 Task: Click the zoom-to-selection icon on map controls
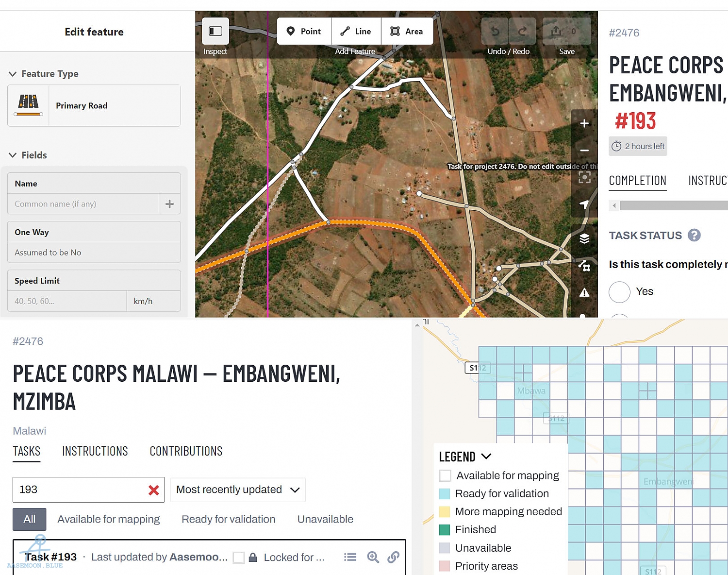(584, 177)
